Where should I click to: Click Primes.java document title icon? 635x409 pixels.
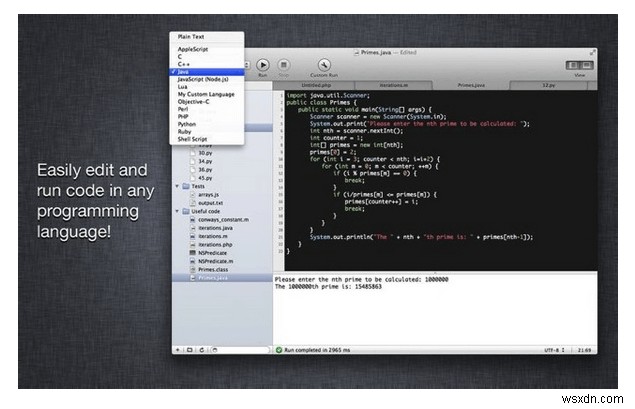[x=356, y=53]
